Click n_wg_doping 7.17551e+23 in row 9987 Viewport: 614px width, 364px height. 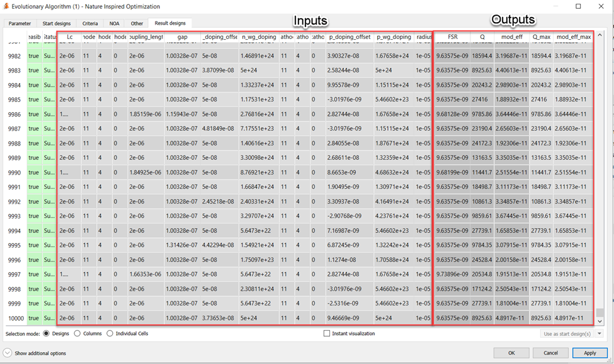coord(258,128)
